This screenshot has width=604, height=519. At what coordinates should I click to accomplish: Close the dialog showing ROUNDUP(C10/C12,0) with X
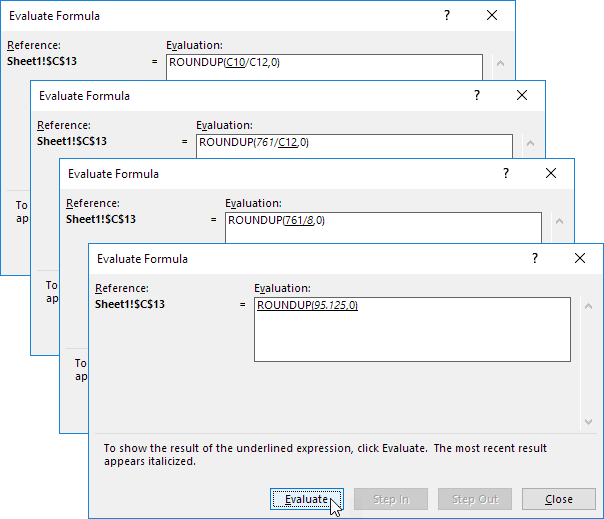click(x=491, y=16)
